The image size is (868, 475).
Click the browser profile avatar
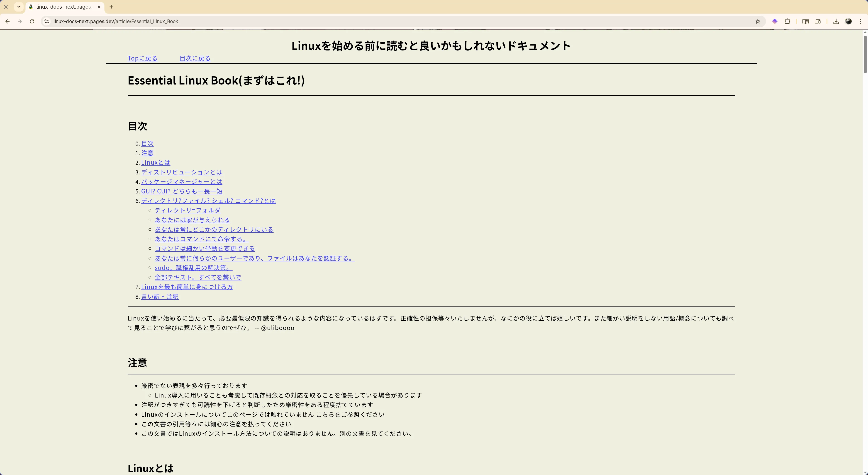[848, 21]
